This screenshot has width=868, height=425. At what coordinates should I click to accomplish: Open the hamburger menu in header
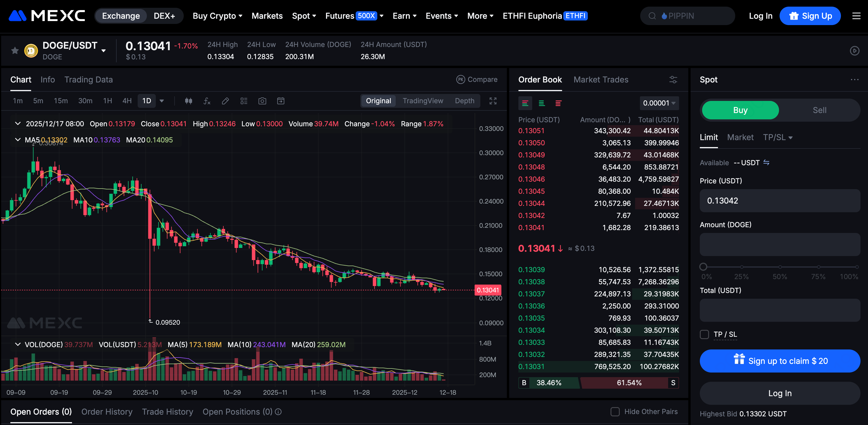(856, 16)
